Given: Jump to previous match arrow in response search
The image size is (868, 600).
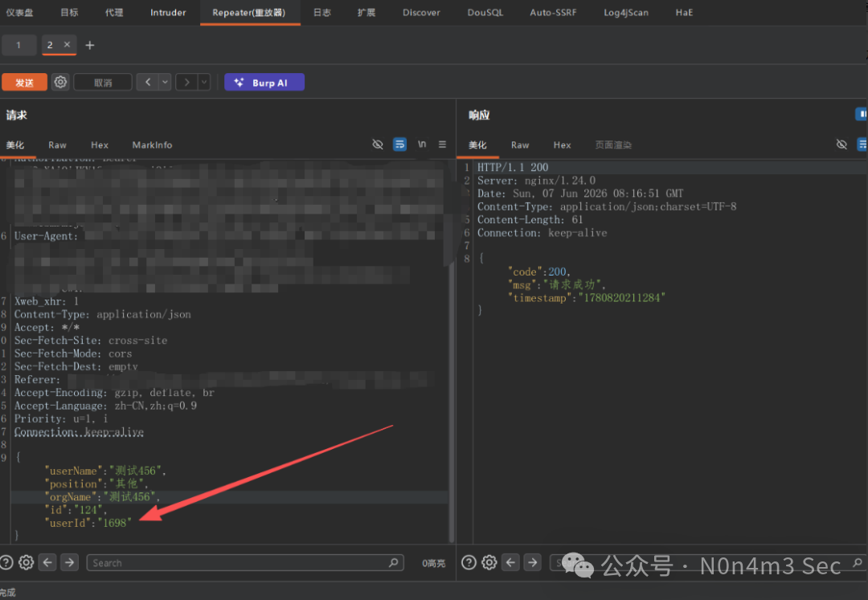Looking at the screenshot, I should (x=510, y=563).
